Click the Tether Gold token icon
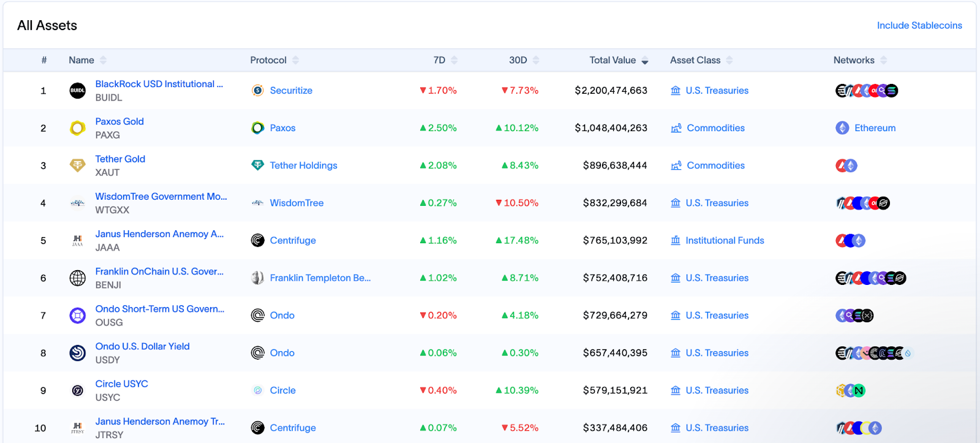The image size is (980, 443). pos(77,165)
